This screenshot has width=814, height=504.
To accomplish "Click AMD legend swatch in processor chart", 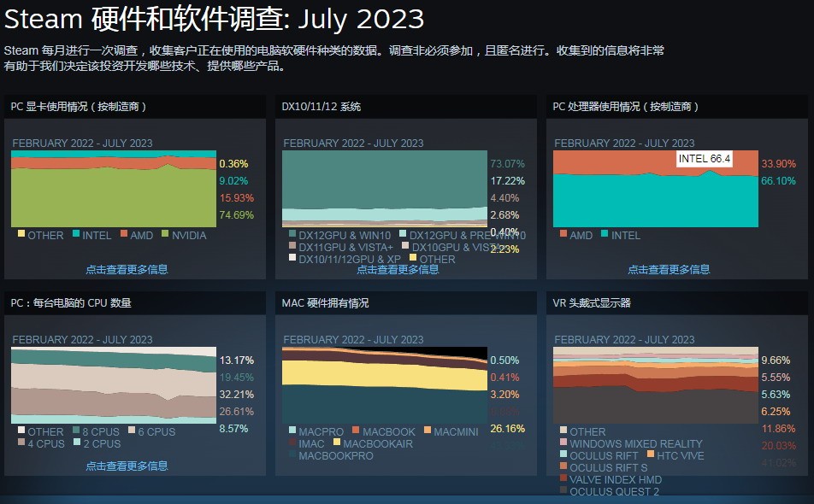I will (563, 233).
